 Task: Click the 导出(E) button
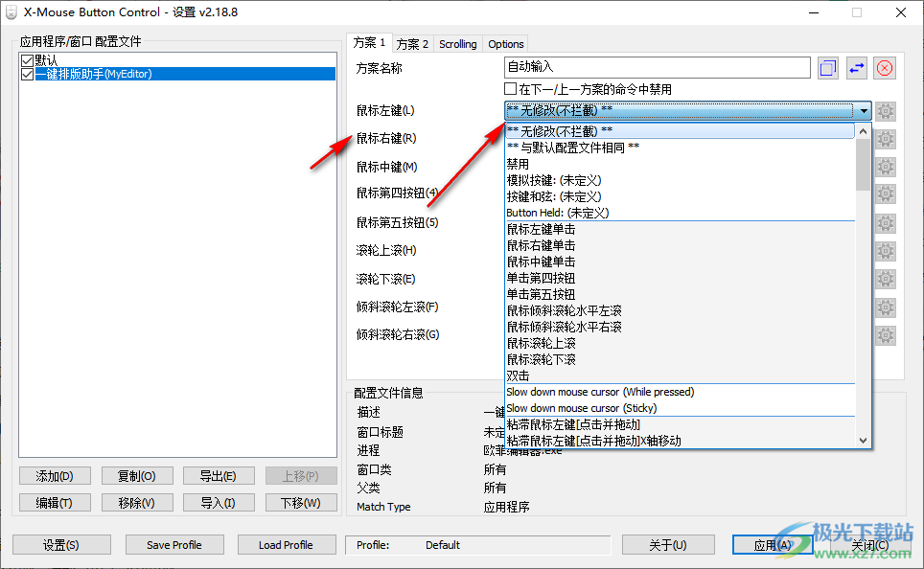tap(219, 476)
